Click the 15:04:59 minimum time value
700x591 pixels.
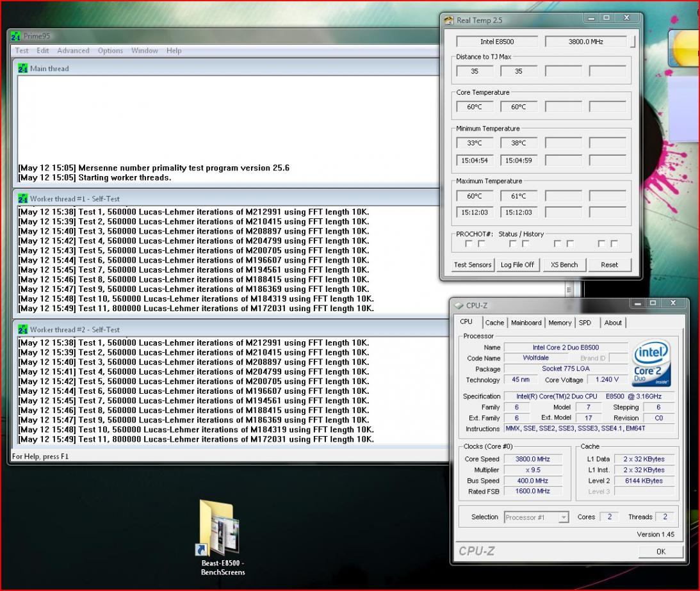pyautogui.click(x=519, y=161)
